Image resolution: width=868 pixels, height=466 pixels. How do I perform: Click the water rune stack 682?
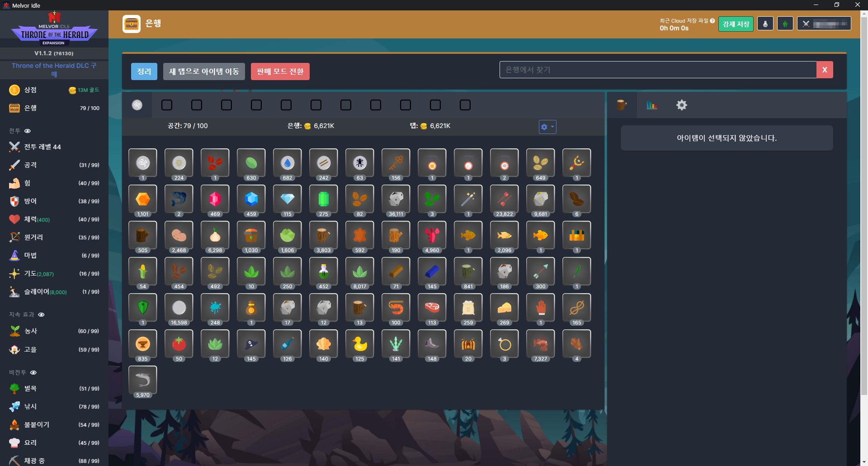coord(288,163)
